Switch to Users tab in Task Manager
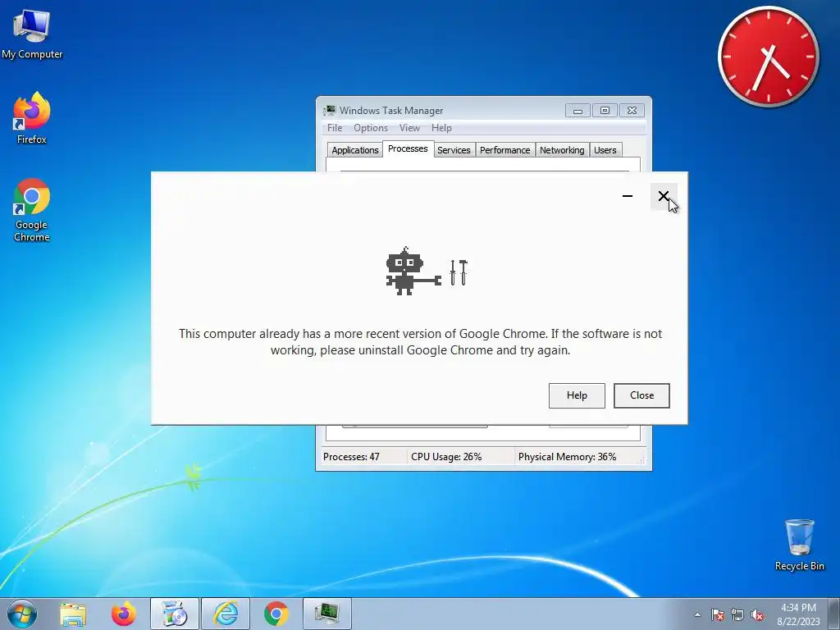840x630 pixels. (605, 150)
